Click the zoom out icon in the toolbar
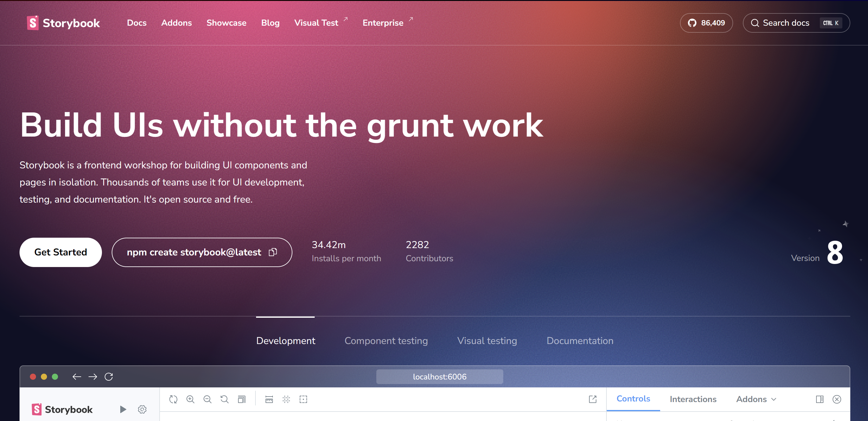The image size is (868, 421). (x=208, y=399)
